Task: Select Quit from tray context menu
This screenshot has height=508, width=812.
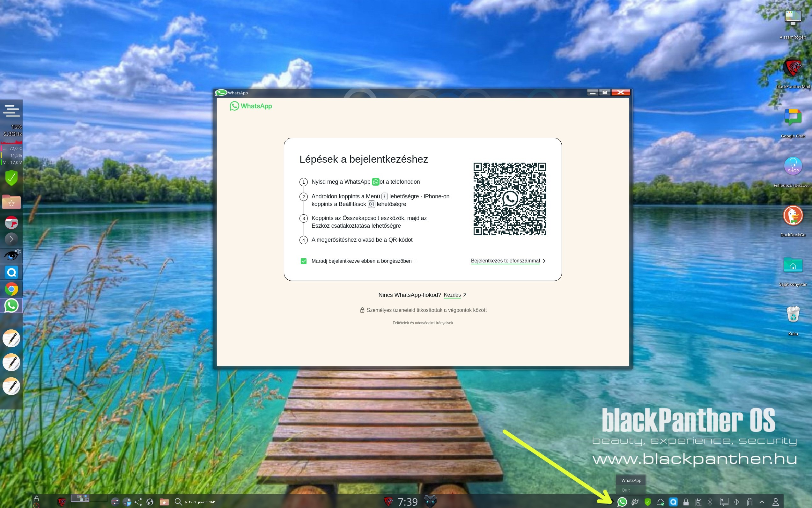Action: pyautogui.click(x=625, y=490)
